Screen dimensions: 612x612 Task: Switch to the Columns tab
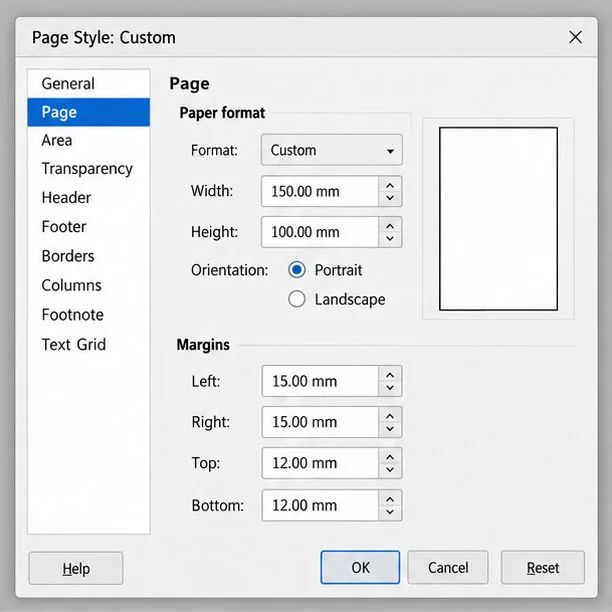click(89, 285)
